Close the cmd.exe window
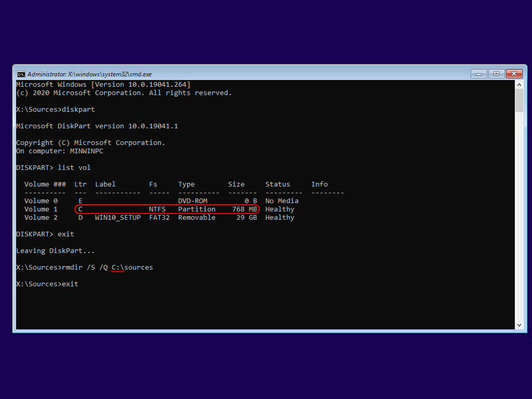The width and height of the screenshot is (532, 399). point(514,74)
